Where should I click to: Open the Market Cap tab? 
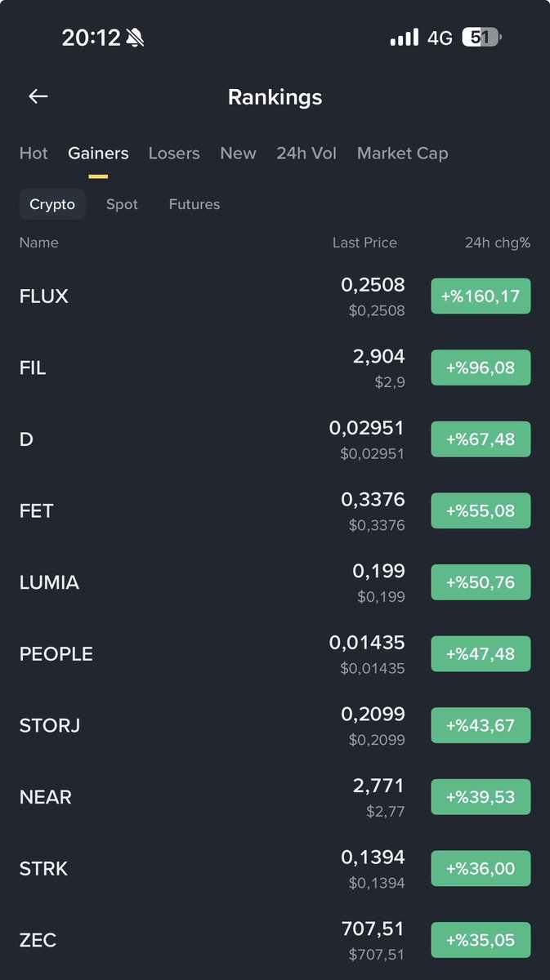pyautogui.click(x=402, y=153)
